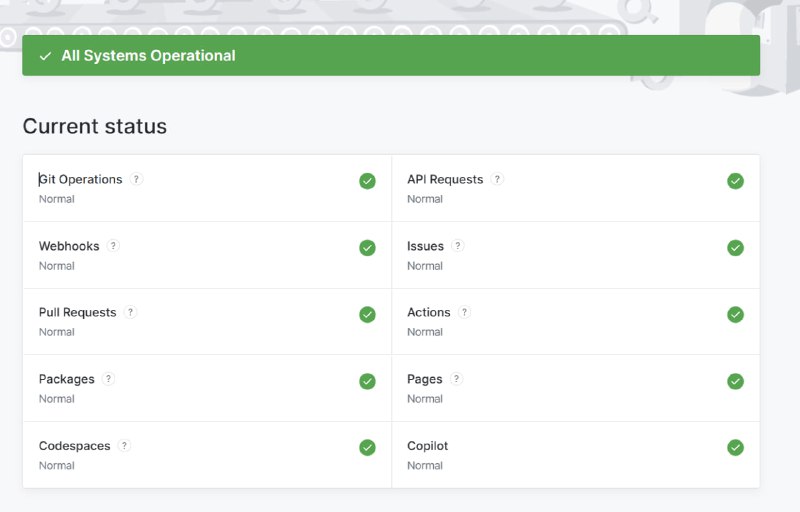Select the API Requests component name
The height and width of the screenshot is (512, 800).
445,180
